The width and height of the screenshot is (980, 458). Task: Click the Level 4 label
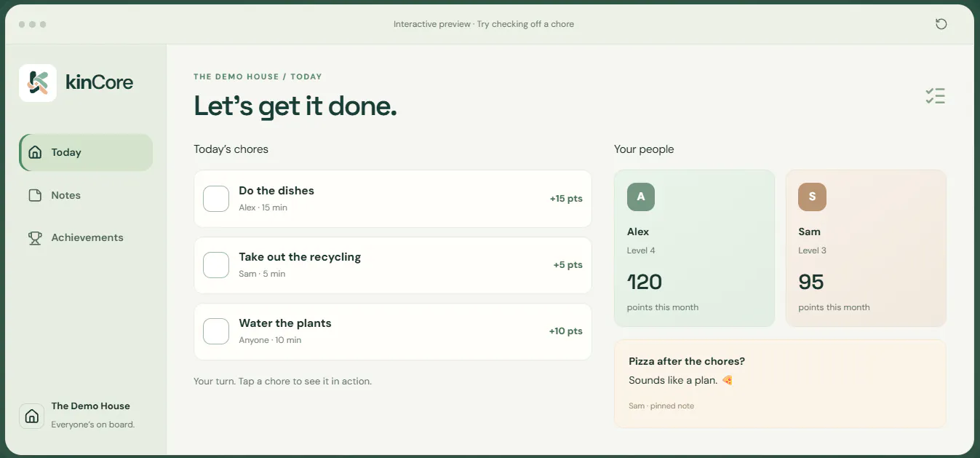[641, 250]
